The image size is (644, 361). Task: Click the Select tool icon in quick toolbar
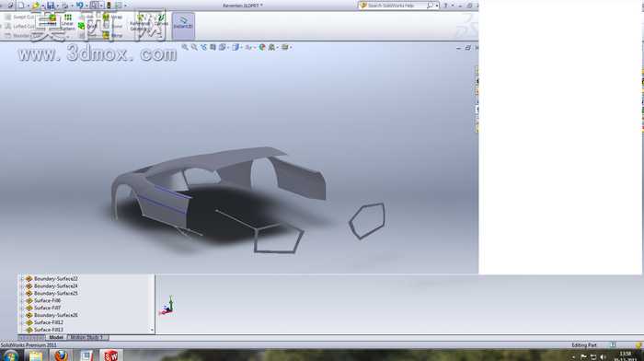point(95,6)
